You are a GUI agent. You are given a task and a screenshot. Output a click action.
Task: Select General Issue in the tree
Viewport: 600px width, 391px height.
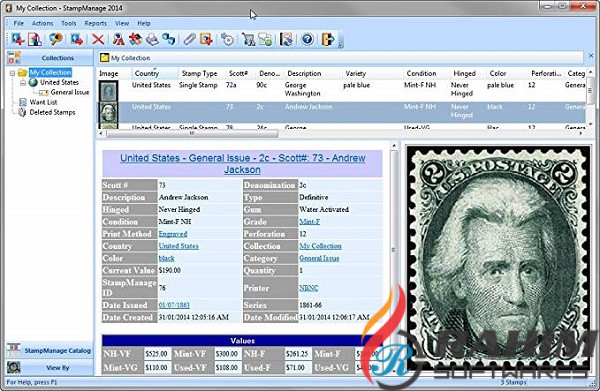pyautogui.click(x=70, y=92)
